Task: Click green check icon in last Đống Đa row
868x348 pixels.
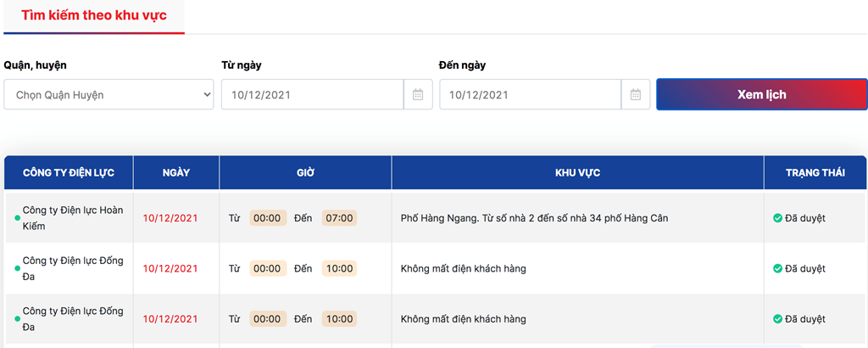Action: pyautogui.click(x=777, y=319)
